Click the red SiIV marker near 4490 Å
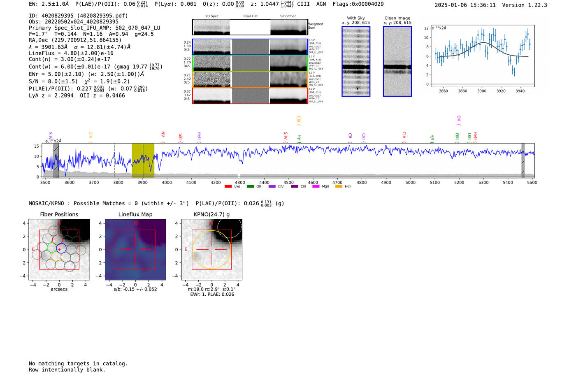 [x=286, y=137]
